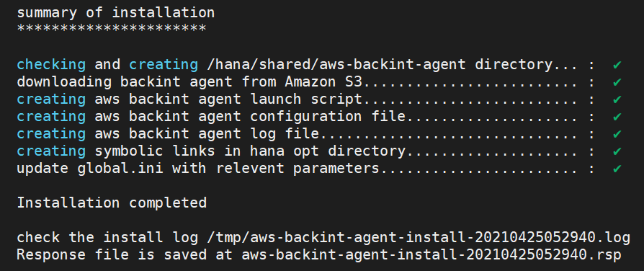Click the 'Installation completed' message
644x271 pixels.
point(112,203)
